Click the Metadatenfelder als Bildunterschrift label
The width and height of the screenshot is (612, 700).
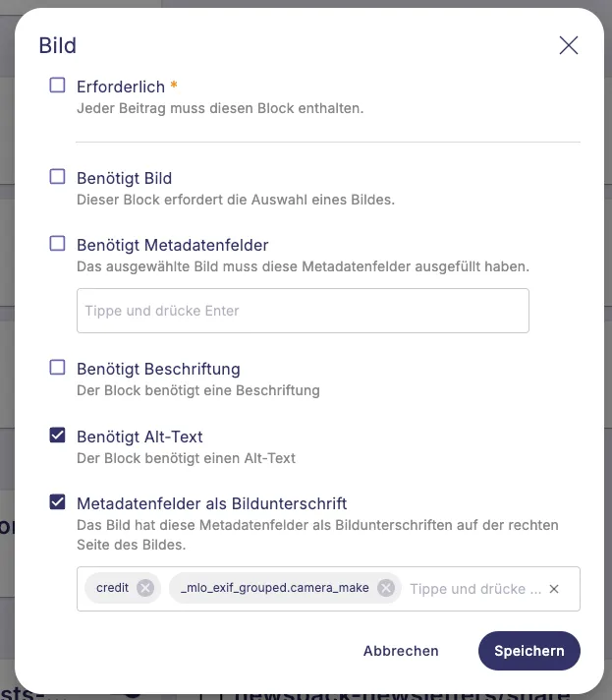[x=212, y=503]
